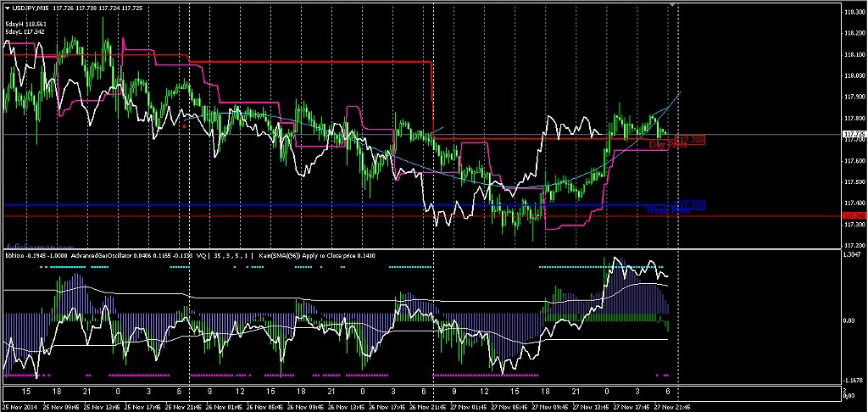Click the chart shift triangle marker at top
868x412 pixels.
(673, 6)
